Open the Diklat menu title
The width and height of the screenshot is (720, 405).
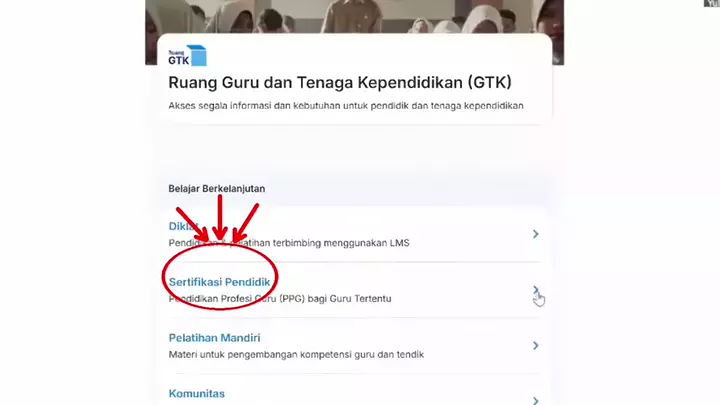[x=183, y=226]
